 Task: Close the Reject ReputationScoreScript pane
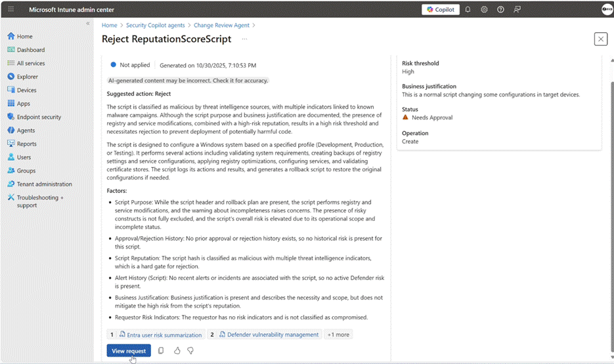600,39
